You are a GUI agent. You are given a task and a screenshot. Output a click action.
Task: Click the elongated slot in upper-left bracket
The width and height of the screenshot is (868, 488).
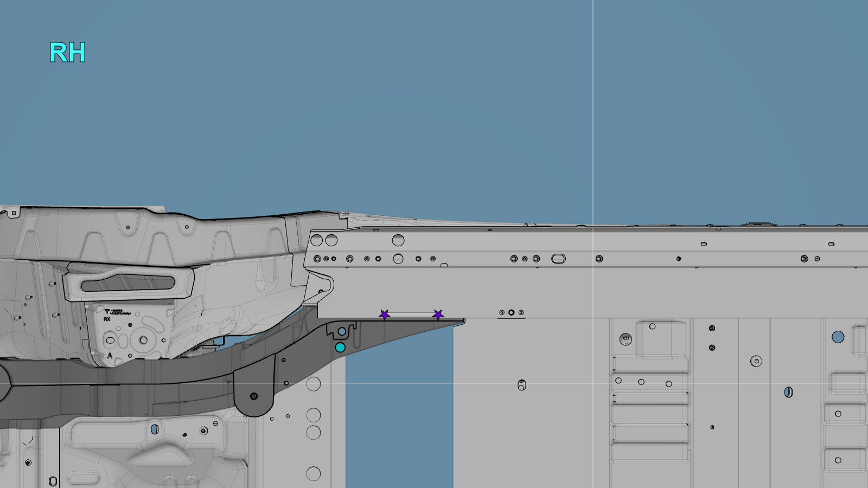[x=129, y=283]
